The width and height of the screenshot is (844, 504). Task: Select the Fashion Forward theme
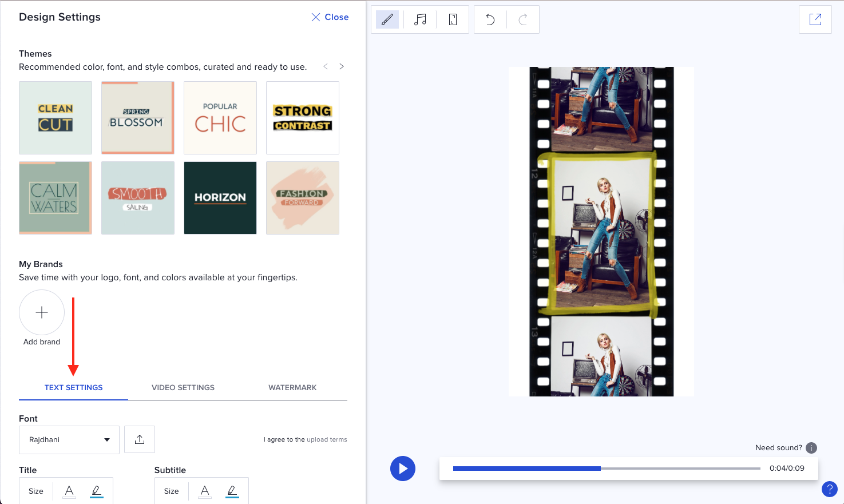(303, 198)
